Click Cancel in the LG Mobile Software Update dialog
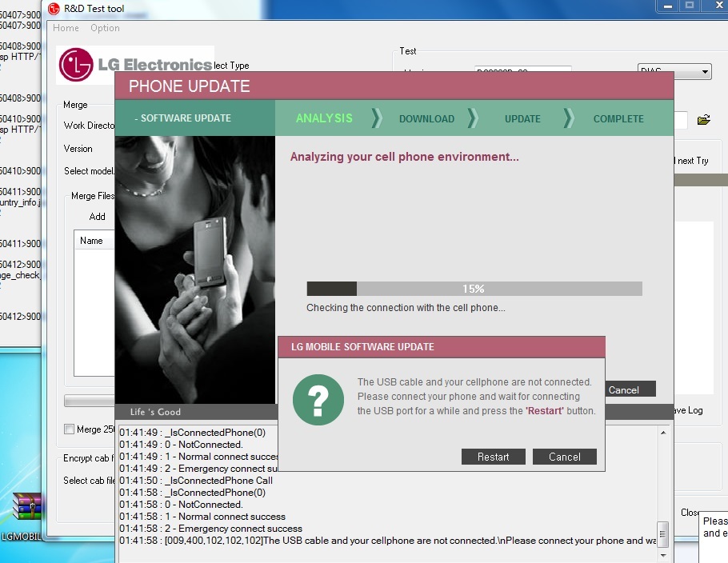Viewport: 728px width, 563px height. point(564,457)
